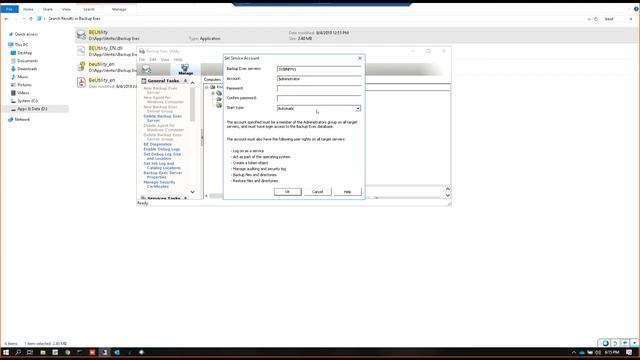The width and height of the screenshot is (640, 360).
Task: Click BEUtility_EN.dll file icon
Action: pos(81,51)
